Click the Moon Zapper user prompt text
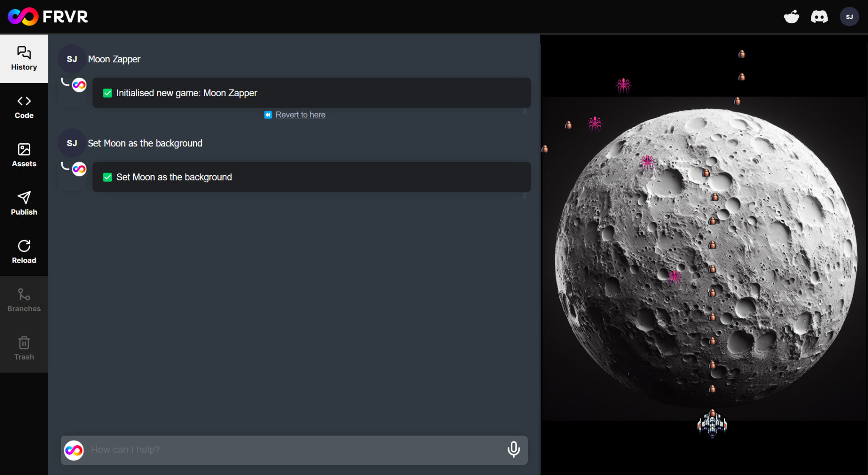The width and height of the screenshot is (868, 475). click(114, 59)
